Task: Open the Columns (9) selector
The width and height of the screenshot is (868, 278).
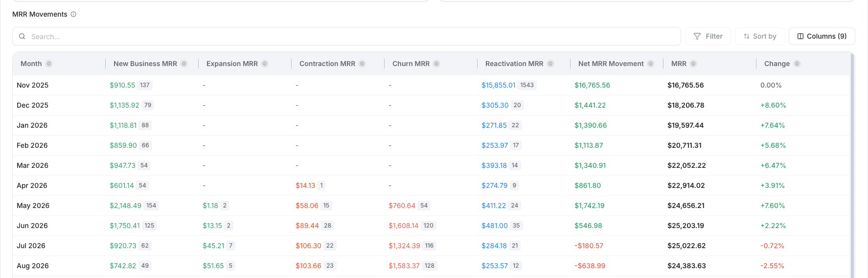Action: (822, 36)
